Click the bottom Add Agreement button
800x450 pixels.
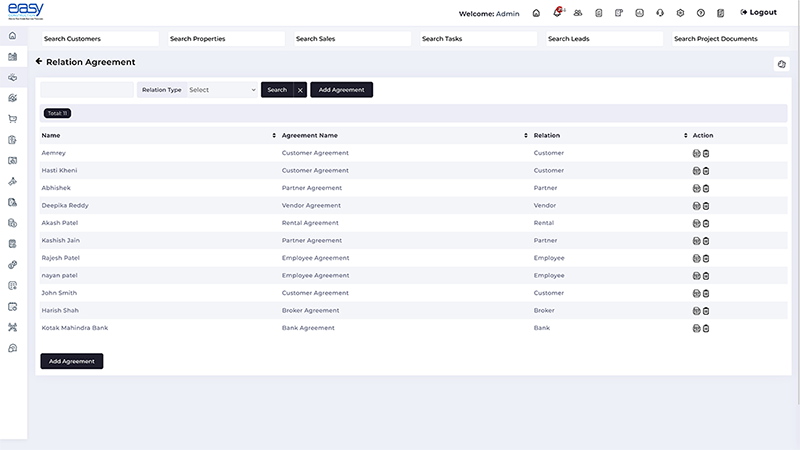(71, 361)
